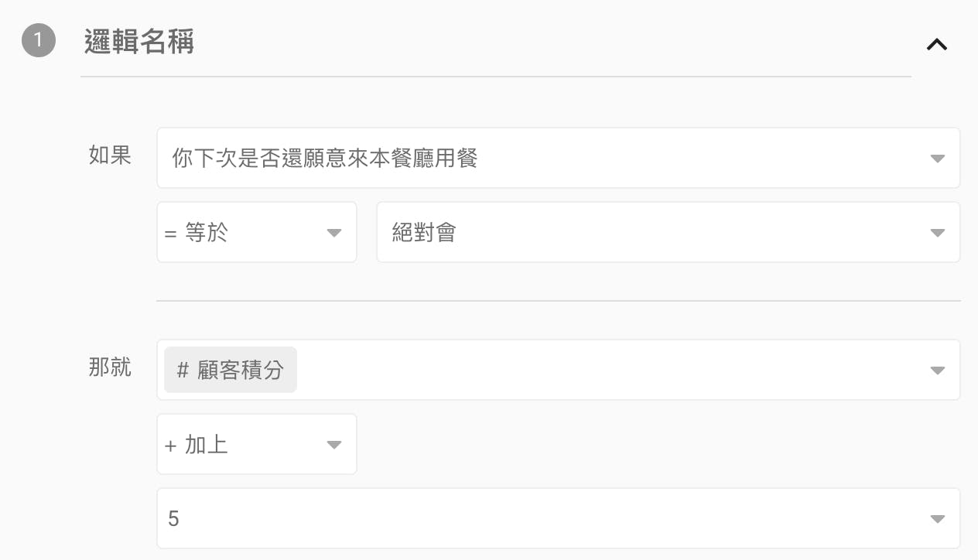The width and height of the screenshot is (978, 560).
Task: Click the 邏輯名稱 title text
Action: [x=139, y=42]
